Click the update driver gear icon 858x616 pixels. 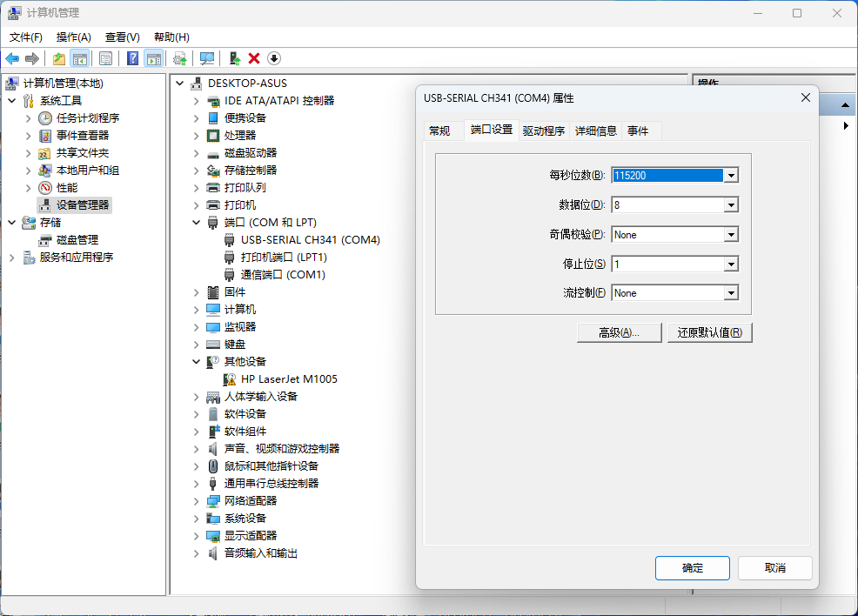coord(180,58)
